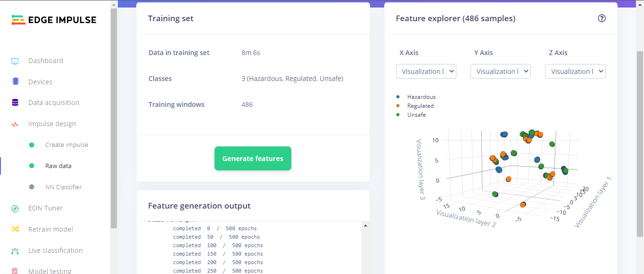Screen dimensions: 644x274
Task: Click the Impulse design pulse icon
Action: click(15, 124)
